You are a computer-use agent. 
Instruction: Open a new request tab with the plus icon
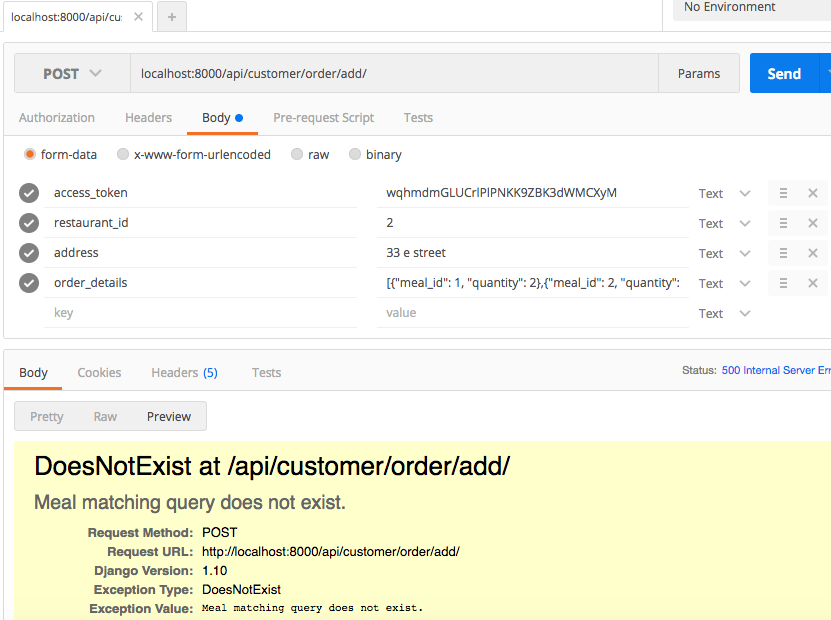point(170,16)
